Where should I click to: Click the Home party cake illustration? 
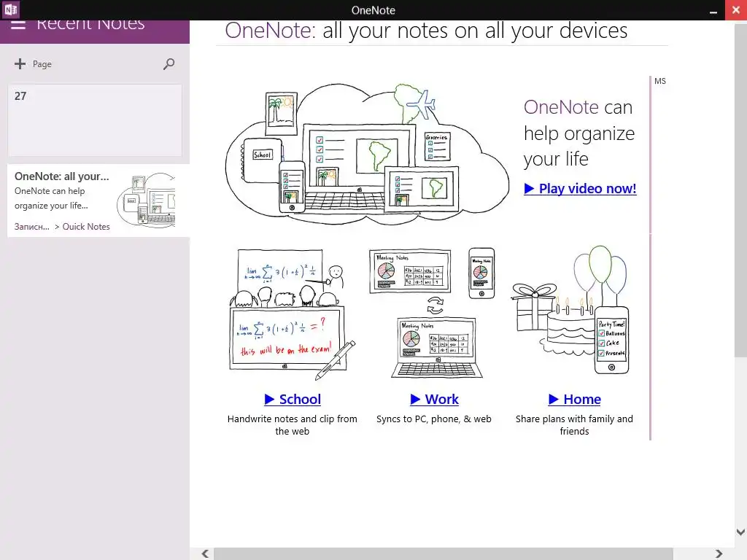click(570, 309)
